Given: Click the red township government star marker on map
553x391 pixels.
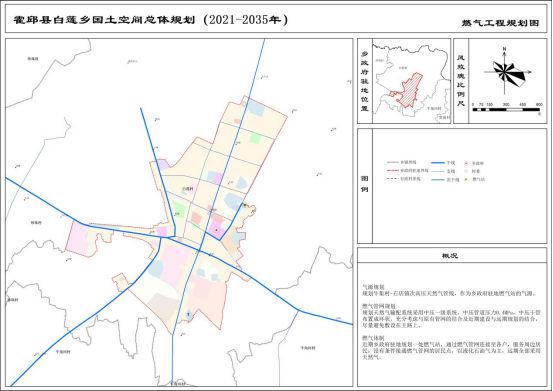Looking at the screenshot, I should [217, 230].
